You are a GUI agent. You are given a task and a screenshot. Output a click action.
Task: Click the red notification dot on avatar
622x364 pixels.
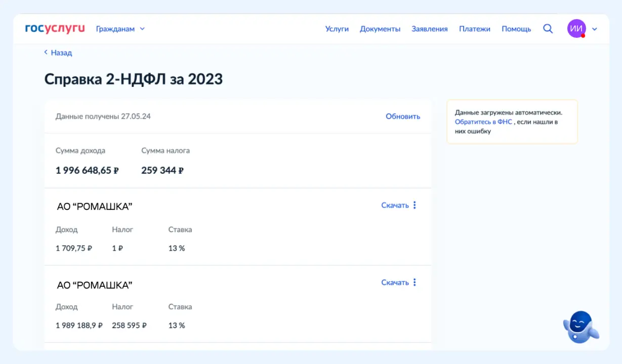pos(583,36)
